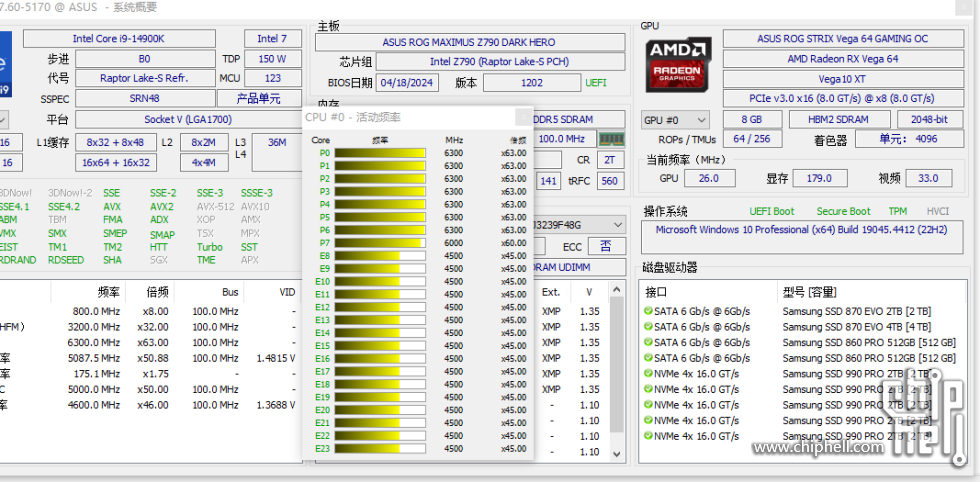Click the MCU 123 field
This screenshot has height=482, width=980.
pyautogui.click(x=272, y=78)
